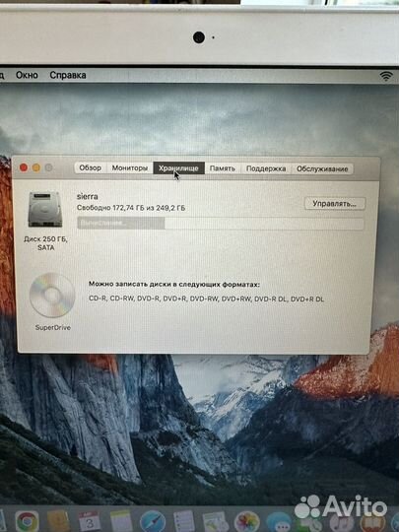Open Google Chrome from the Dock
Image resolution: width=399 pixels, height=532 pixels.
[x=28, y=521]
